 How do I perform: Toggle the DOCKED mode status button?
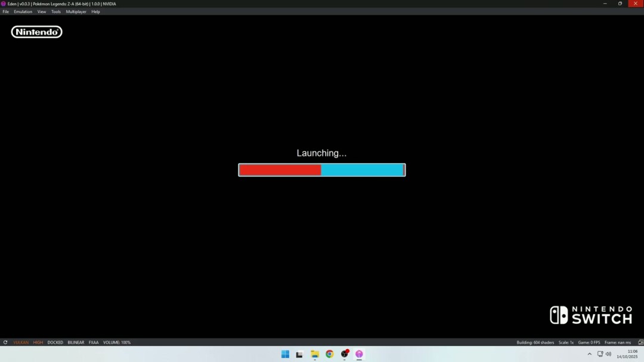55,342
